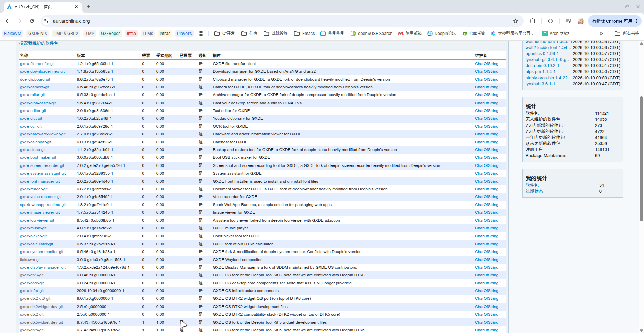
Task: Open the tab groups grid icon
Action: (201, 34)
